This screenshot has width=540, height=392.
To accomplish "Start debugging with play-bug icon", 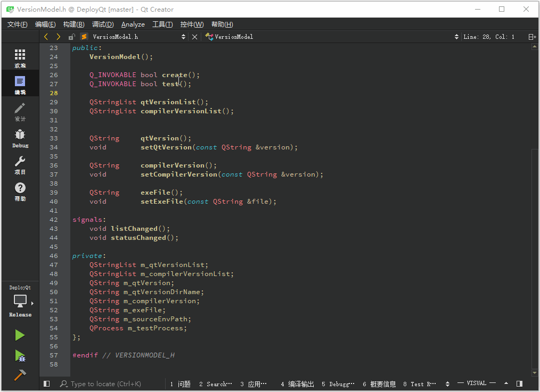I will pyautogui.click(x=20, y=356).
